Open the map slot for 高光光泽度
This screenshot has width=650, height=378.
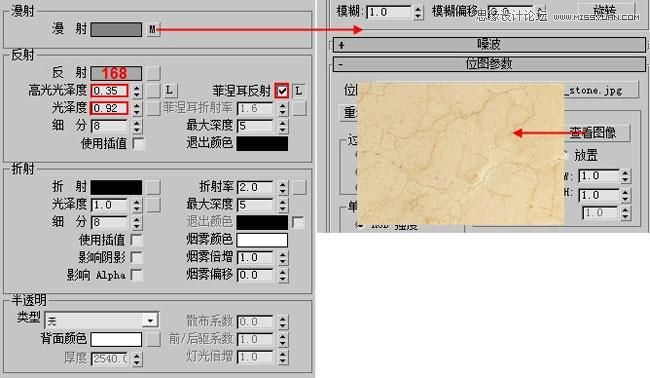point(153,90)
